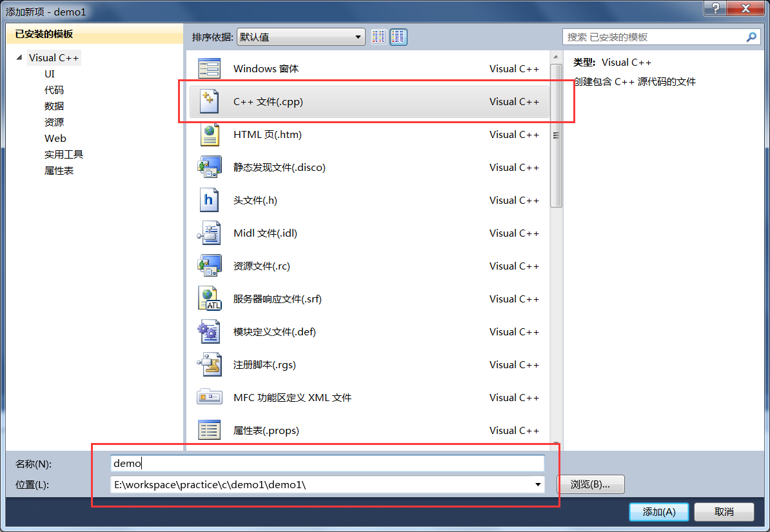
Task: Select the 头文件(.h) header icon
Action: coord(209,201)
